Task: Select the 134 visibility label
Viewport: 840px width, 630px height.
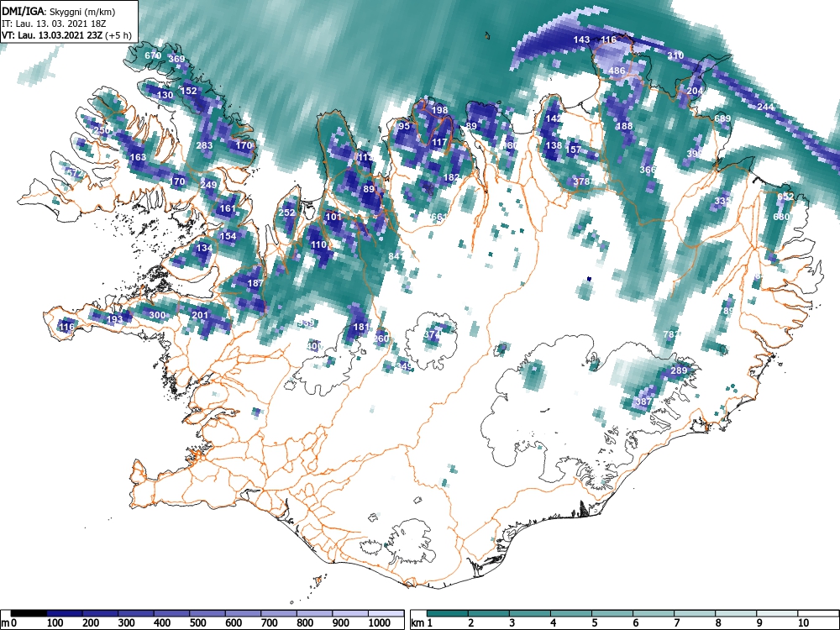Action: [x=204, y=248]
